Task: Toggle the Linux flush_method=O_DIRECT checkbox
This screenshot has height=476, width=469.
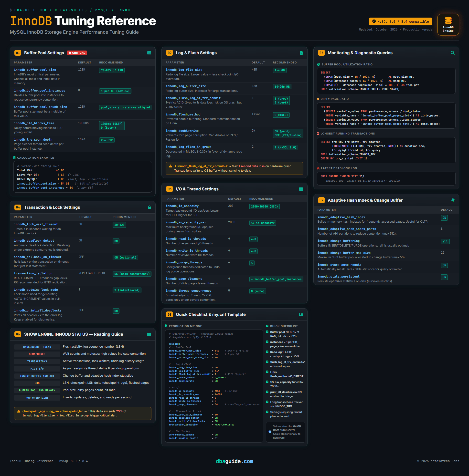Action: click(267, 372)
